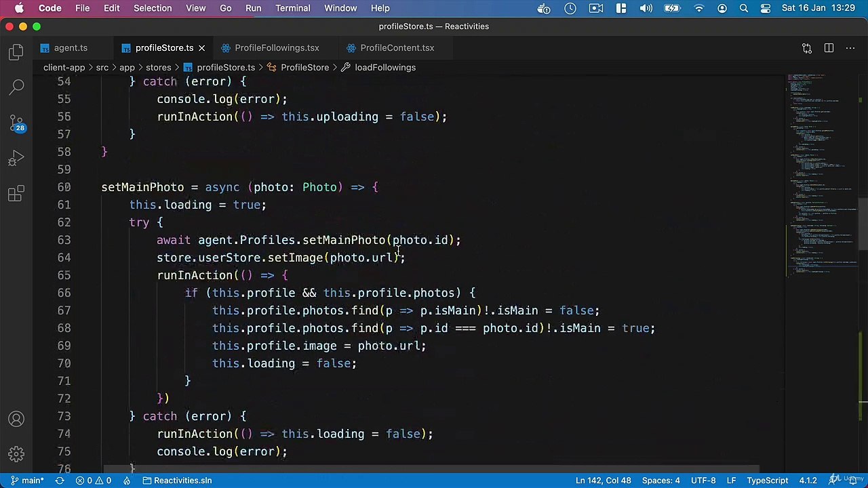Open the Extensions view
Screen dimensions: 868x488
click(16, 195)
